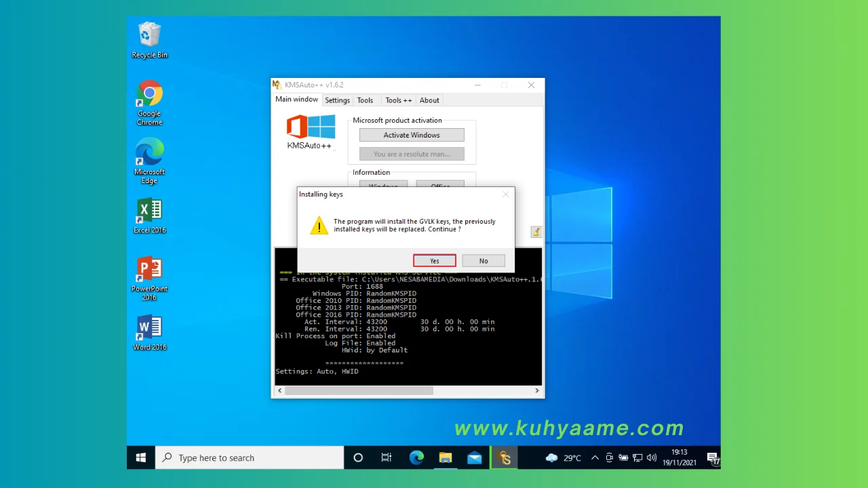The image size is (868, 488).
Task: Switch to the Main window tab
Action: coord(296,100)
